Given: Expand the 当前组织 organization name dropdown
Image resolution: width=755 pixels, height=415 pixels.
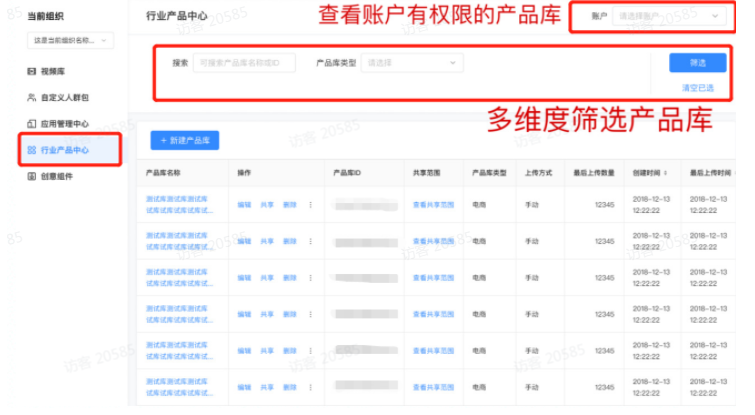Looking at the screenshot, I should click(70, 40).
